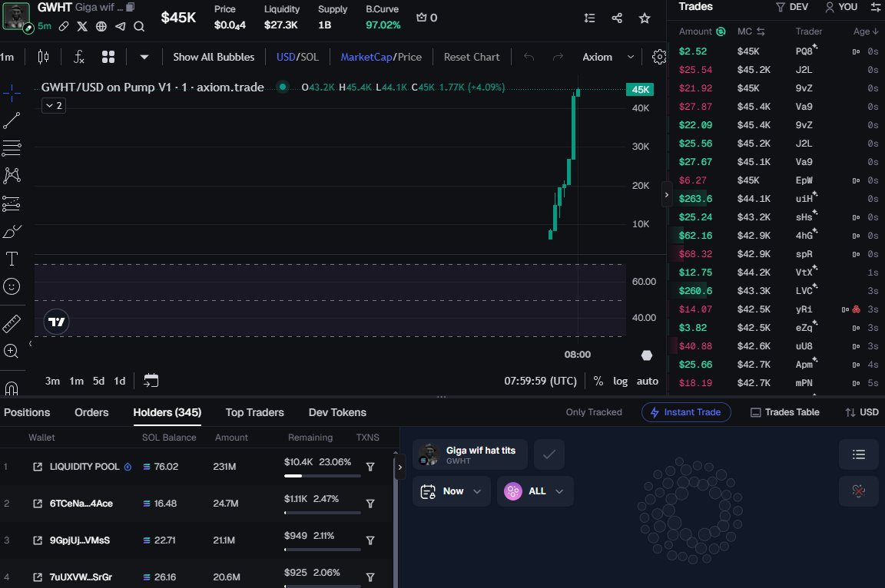Select the pattern drawing tool
Viewport: 885px width, 588px height.
pos(12,175)
